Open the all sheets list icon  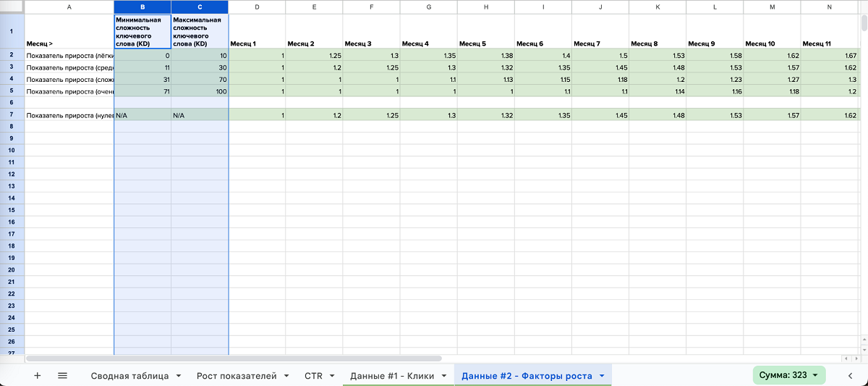(62, 375)
